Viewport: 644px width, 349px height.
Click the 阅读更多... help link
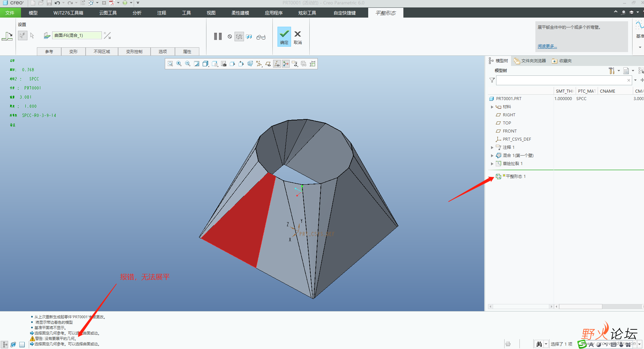click(547, 46)
